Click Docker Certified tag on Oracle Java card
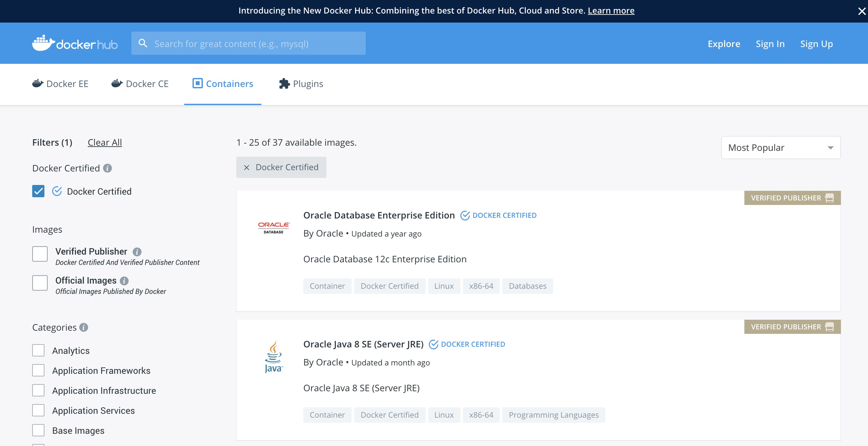 click(x=390, y=415)
